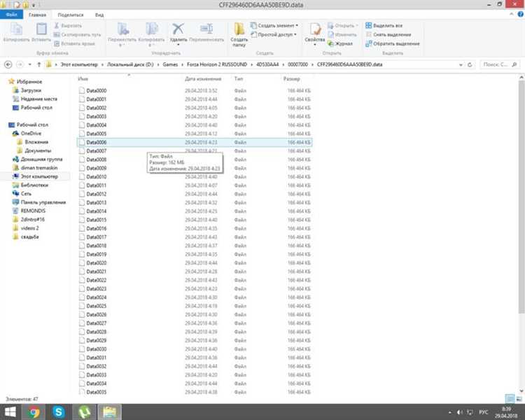Viewport: 525px width, 420px height.
Task: Select Downloads in Favorites
Action: pos(27,90)
